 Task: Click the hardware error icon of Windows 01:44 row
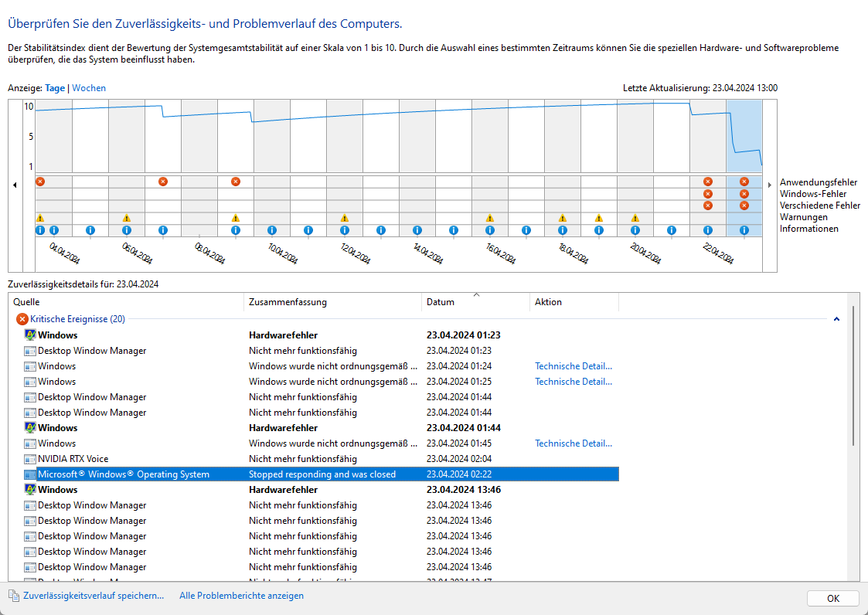point(30,428)
